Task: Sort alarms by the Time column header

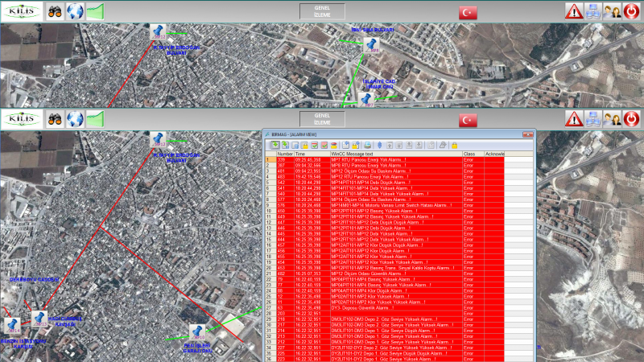Action: click(312, 154)
